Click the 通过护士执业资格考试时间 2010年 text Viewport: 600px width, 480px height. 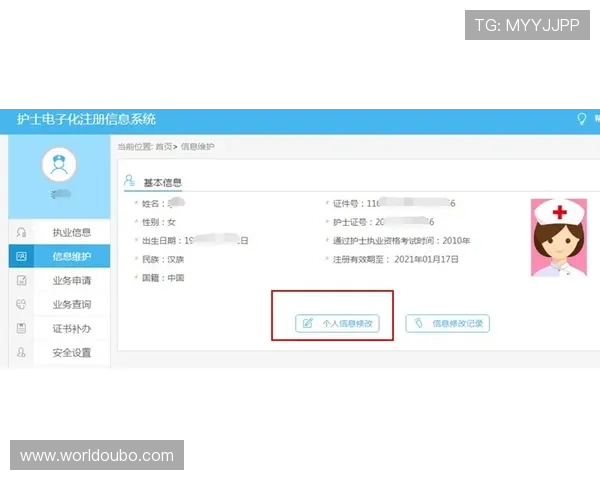[401, 241]
